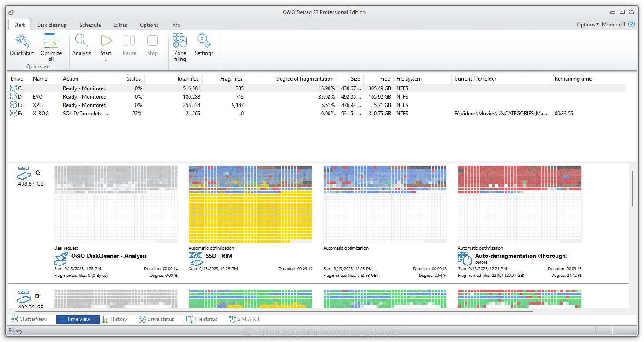The width and height of the screenshot is (644, 342).
Task: Stop the running defrag job
Action: [x=153, y=45]
